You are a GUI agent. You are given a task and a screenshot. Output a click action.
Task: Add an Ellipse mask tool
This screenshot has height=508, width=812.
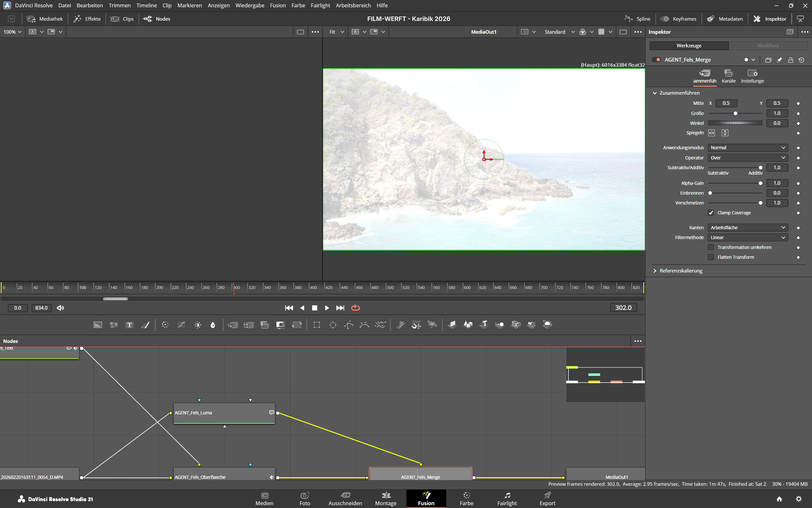(x=333, y=325)
